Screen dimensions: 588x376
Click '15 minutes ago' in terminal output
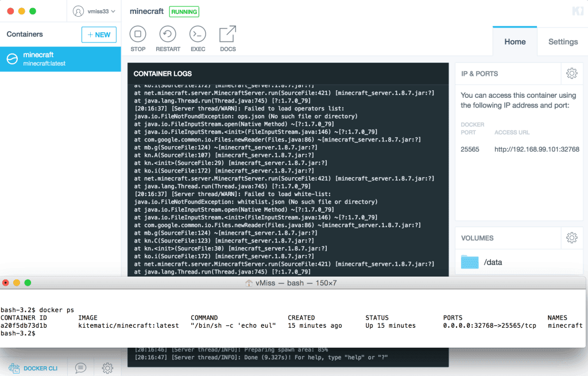pyautogui.click(x=315, y=325)
